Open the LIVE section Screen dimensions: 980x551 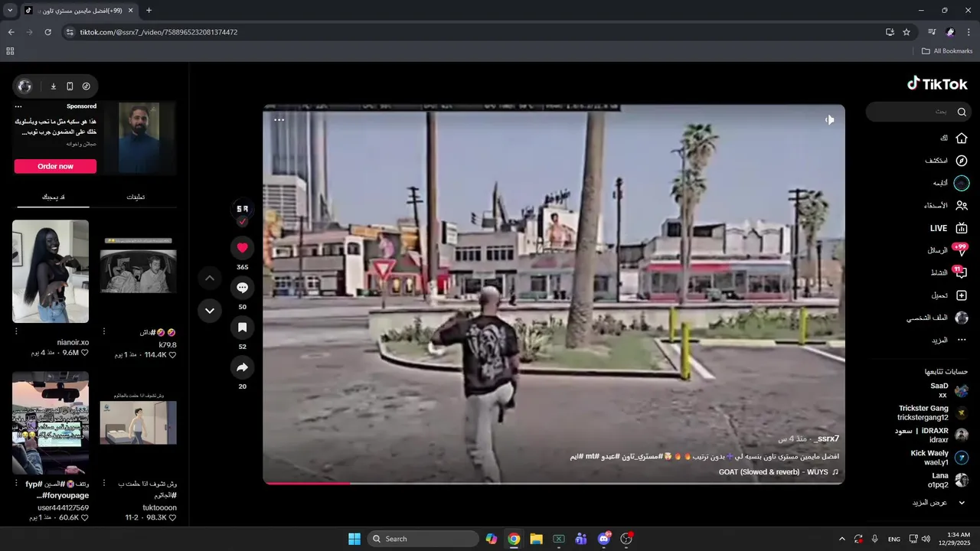949,228
